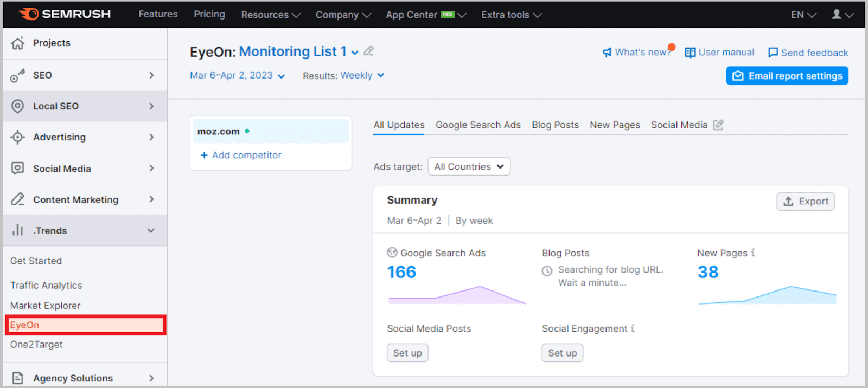The height and width of the screenshot is (388, 868).
Task: Switch to the New Pages tab
Action: (615, 125)
